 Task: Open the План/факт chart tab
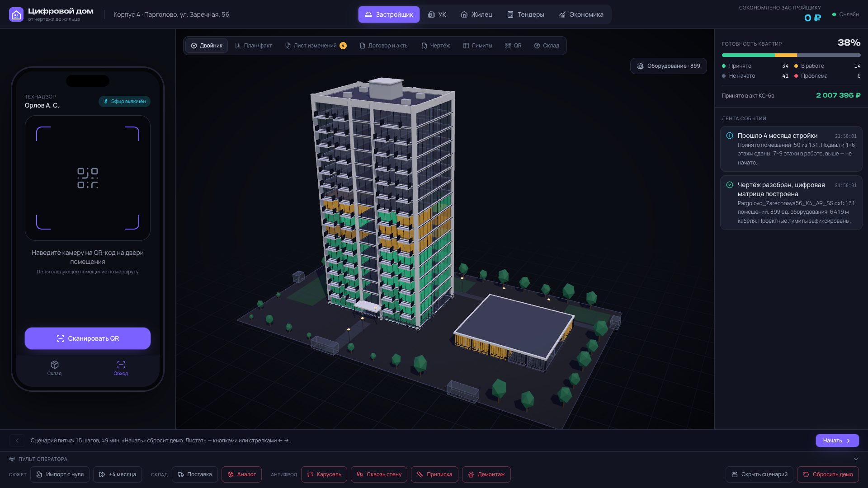[x=254, y=46]
